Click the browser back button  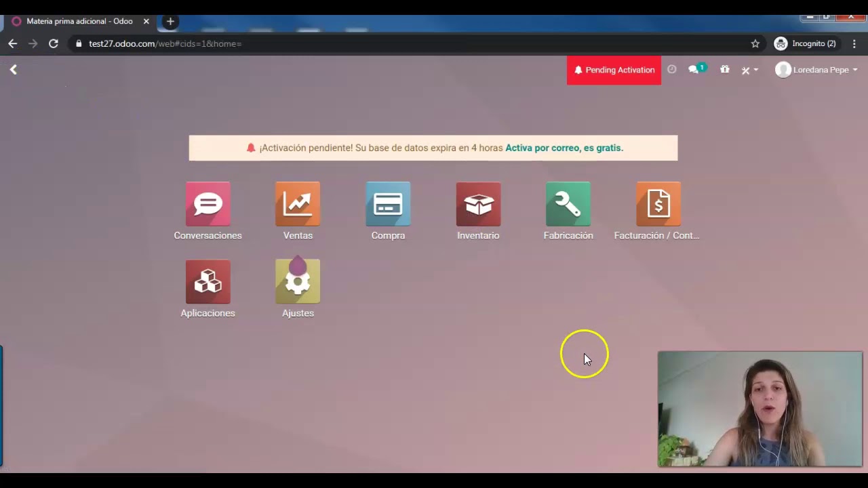[x=13, y=43]
